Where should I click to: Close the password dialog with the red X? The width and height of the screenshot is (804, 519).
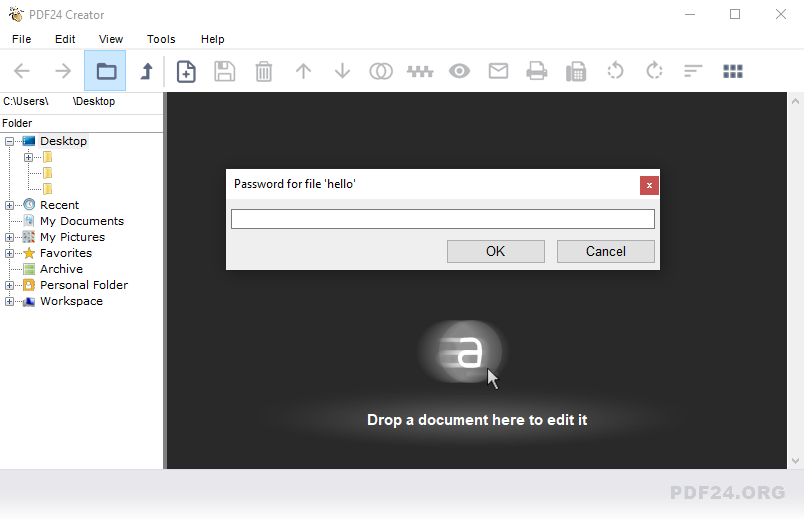(x=649, y=186)
